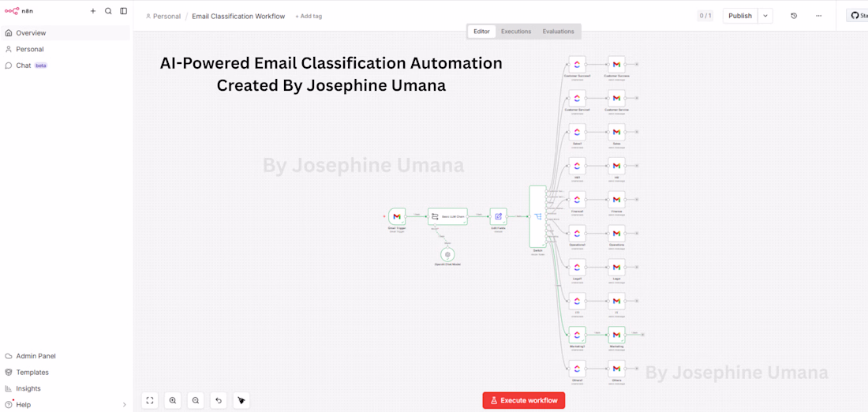This screenshot has width=868, height=412.
Task: Expand the Help menu
Action: (x=65, y=405)
